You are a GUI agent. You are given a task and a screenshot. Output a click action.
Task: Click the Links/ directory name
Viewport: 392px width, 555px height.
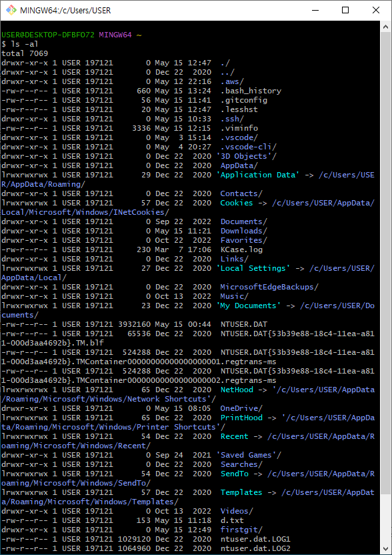pyautogui.click(x=234, y=259)
